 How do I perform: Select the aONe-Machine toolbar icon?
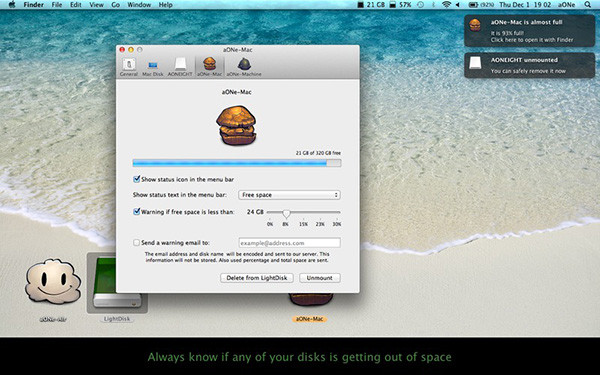pyautogui.click(x=244, y=67)
